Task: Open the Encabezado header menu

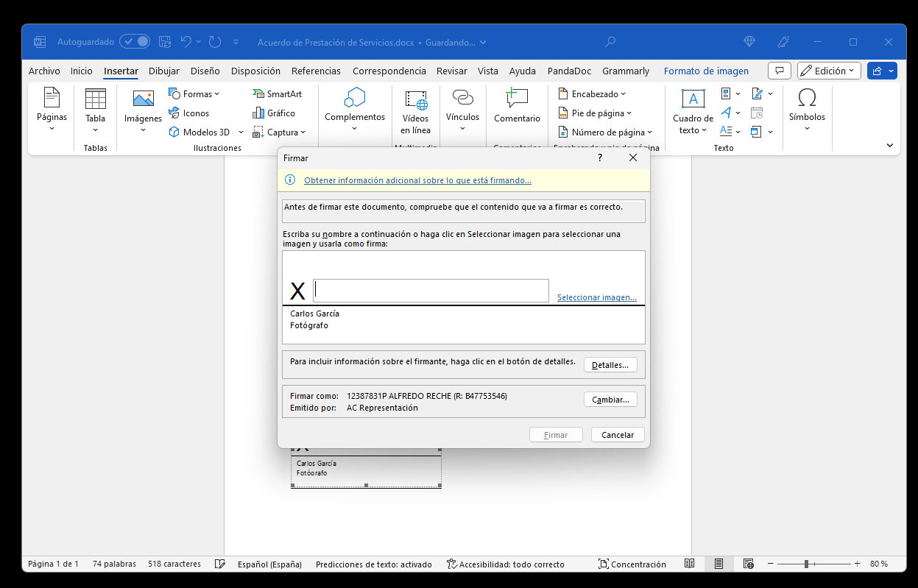Action: 592,93
